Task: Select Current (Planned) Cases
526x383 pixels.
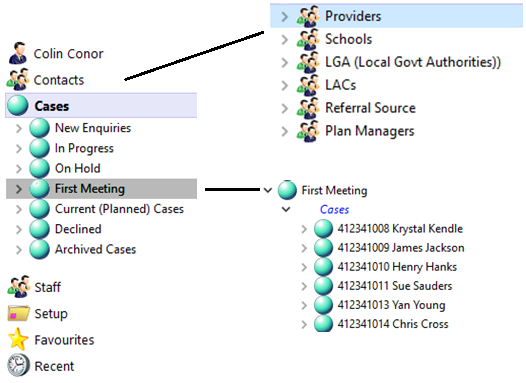Action: point(119,209)
